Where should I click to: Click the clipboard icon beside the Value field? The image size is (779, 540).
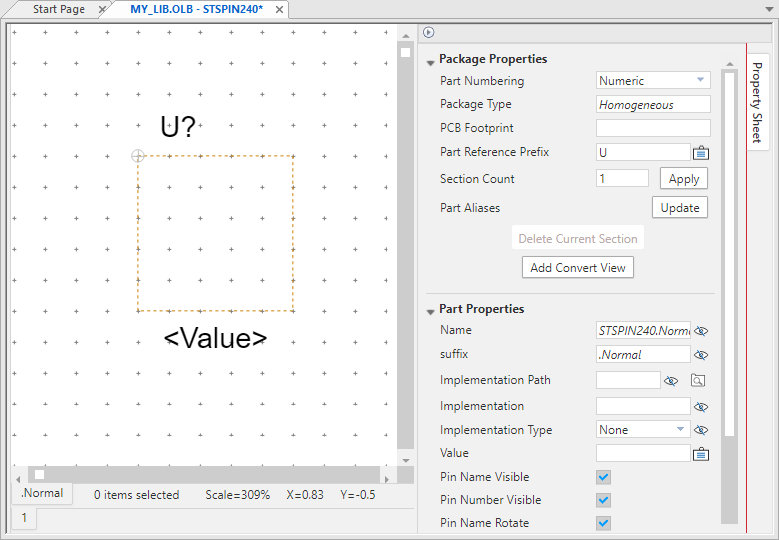(x=701, y=454)
